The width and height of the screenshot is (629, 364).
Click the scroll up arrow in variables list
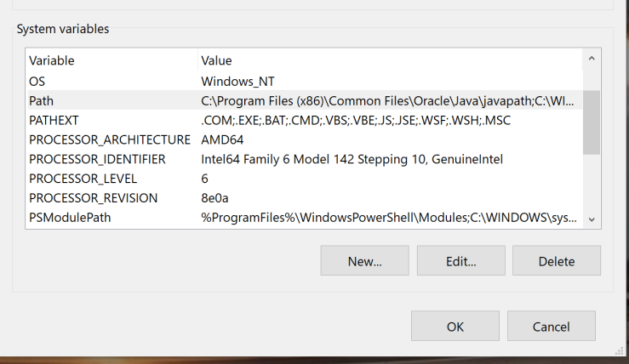(x=592, y=59)
